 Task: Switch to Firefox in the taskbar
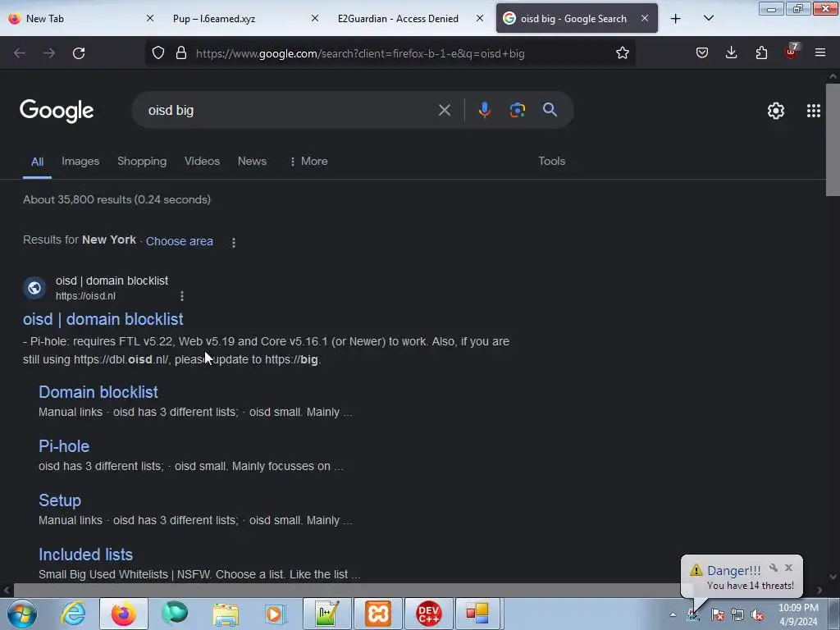pyautogui.click(x=124, y=614)
